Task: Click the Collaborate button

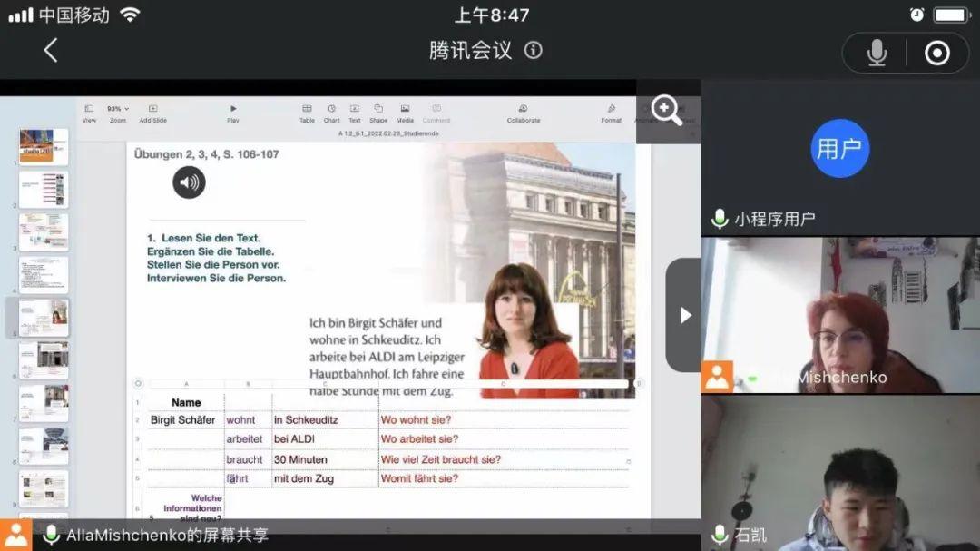Action: [523, 113]
